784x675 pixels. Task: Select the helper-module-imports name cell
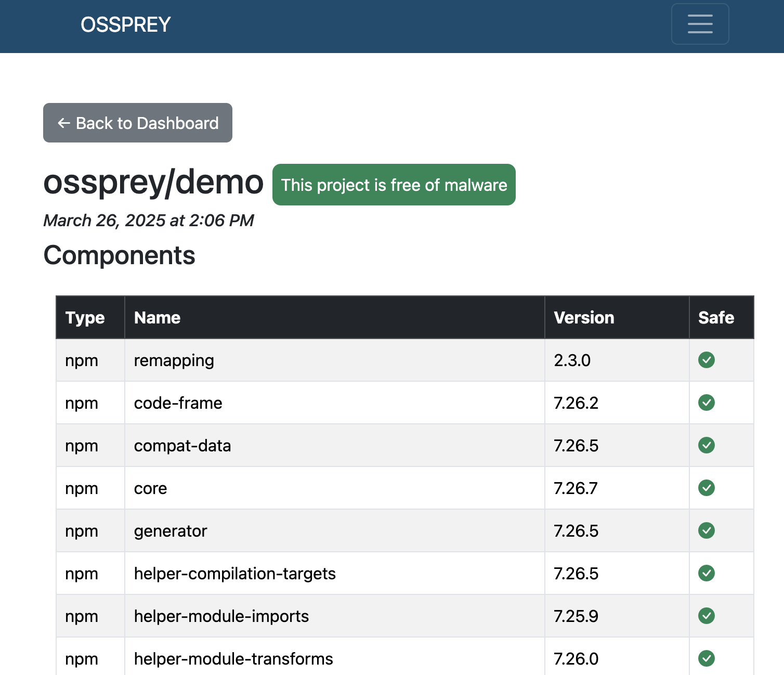pos(335,616)
